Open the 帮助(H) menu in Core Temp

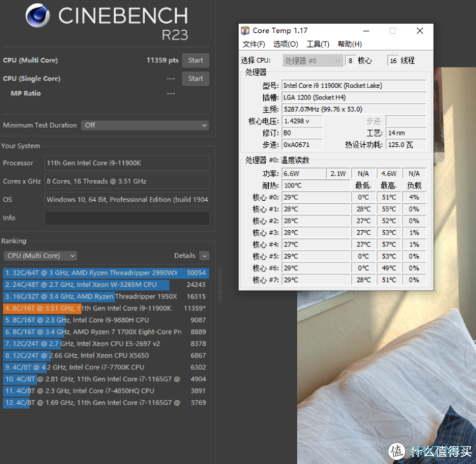[x=350, y=44]
